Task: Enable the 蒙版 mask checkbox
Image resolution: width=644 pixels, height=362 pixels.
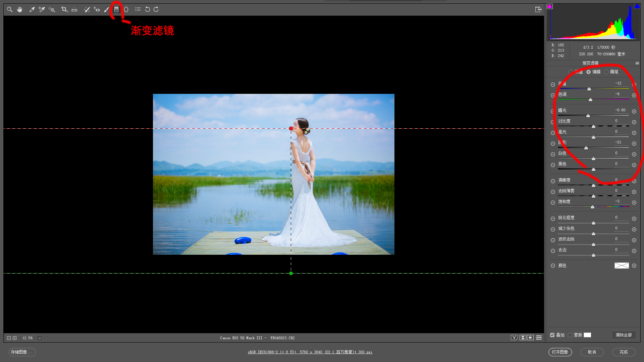Action: click(570, 335)
